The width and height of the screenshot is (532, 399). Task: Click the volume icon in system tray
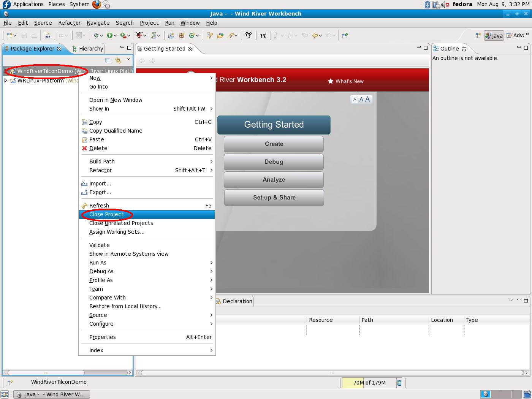[445, 4]
